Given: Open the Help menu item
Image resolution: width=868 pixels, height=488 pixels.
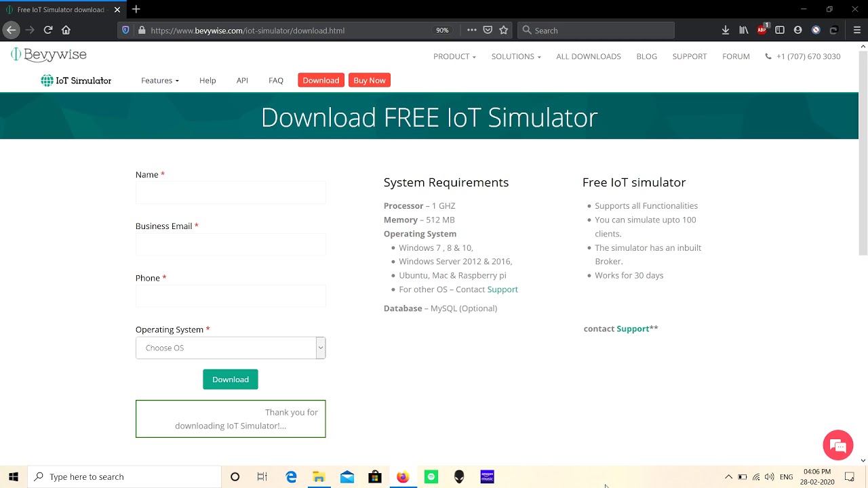Looking at the screenshot, I should (208, 80).
